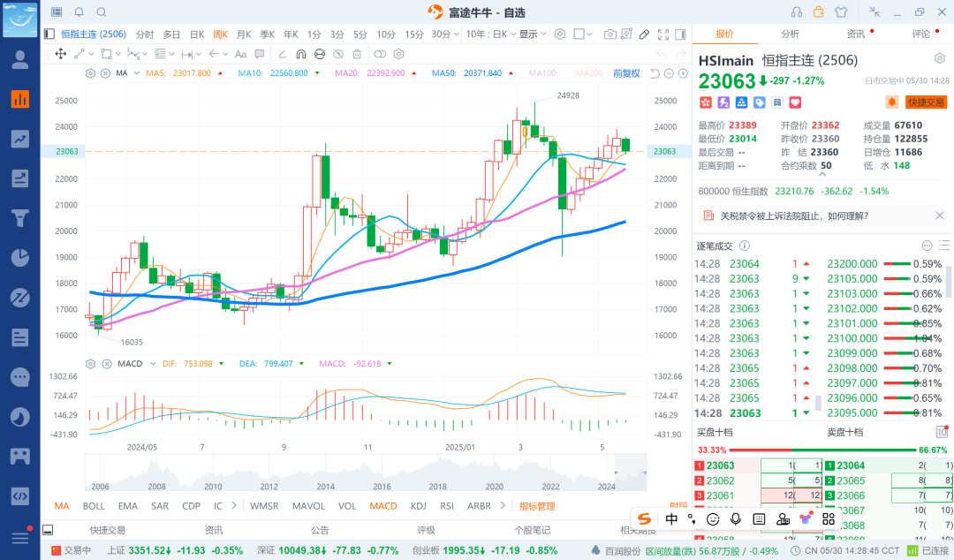Switch to 分析 tab

coord(790,34)
